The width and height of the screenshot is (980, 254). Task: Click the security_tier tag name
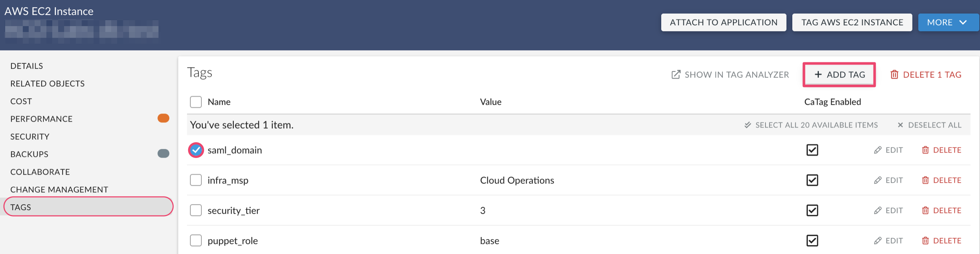tap(233, 210)
